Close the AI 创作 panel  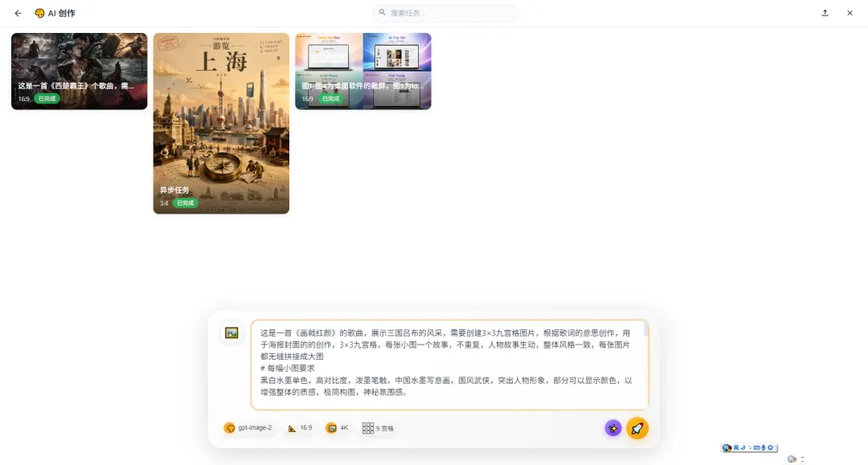point(850,13)
